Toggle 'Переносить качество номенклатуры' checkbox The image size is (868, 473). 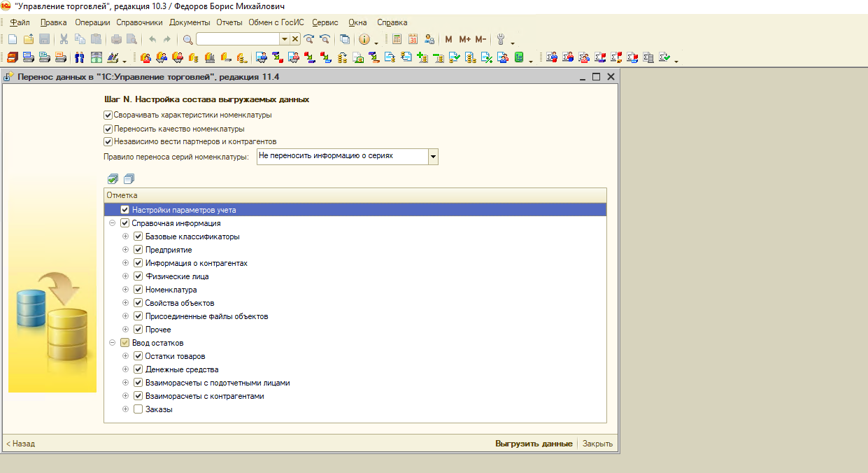[x=108, y=129]
